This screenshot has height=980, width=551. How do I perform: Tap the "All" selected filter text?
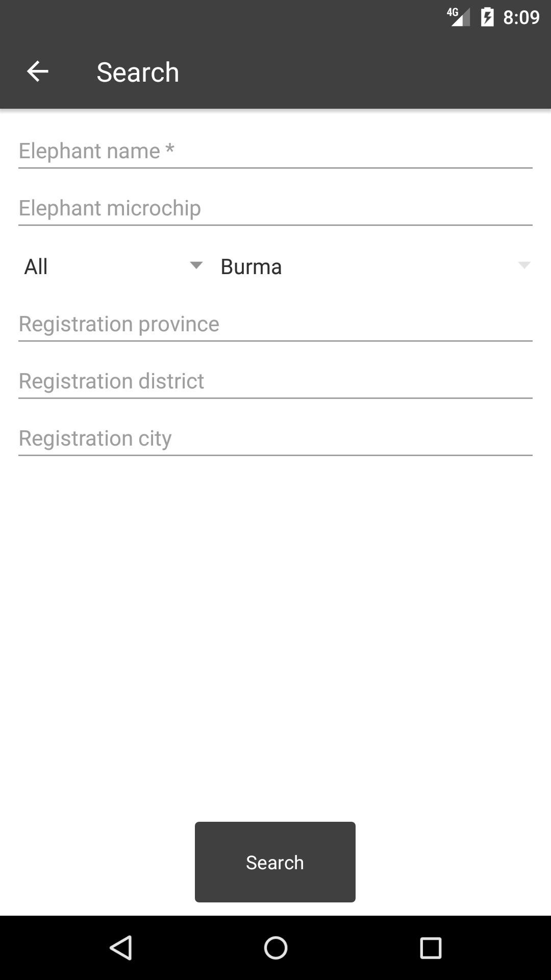tap(36, 267)
